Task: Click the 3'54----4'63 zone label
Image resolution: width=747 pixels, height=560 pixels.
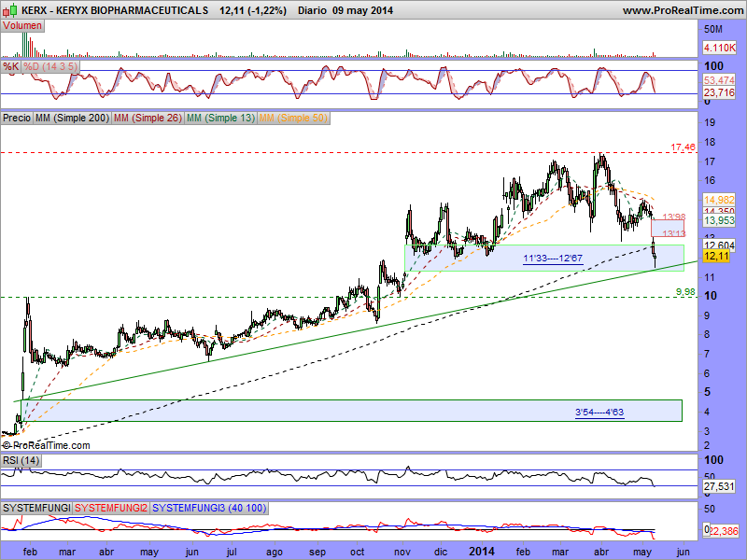Action: tap(599, 412)
